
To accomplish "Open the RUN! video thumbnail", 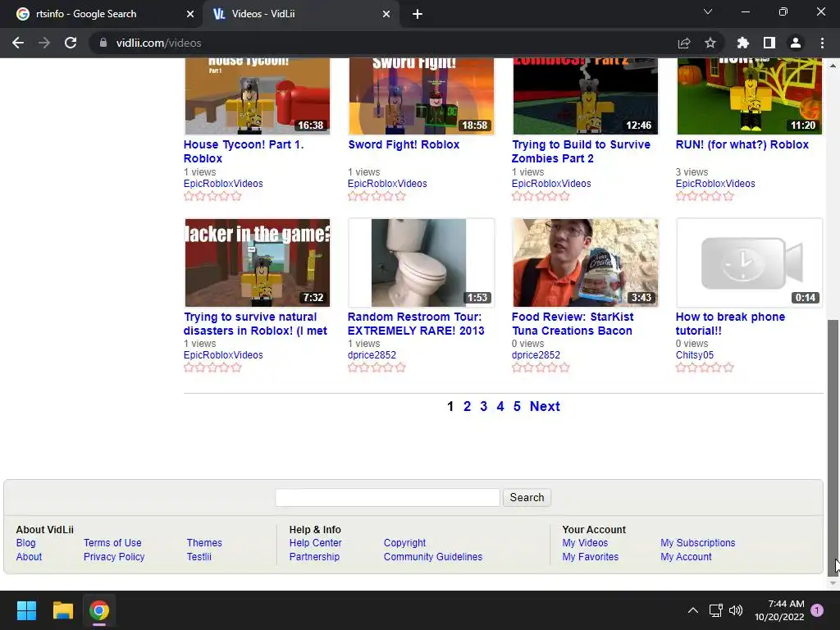I will 749,96.
